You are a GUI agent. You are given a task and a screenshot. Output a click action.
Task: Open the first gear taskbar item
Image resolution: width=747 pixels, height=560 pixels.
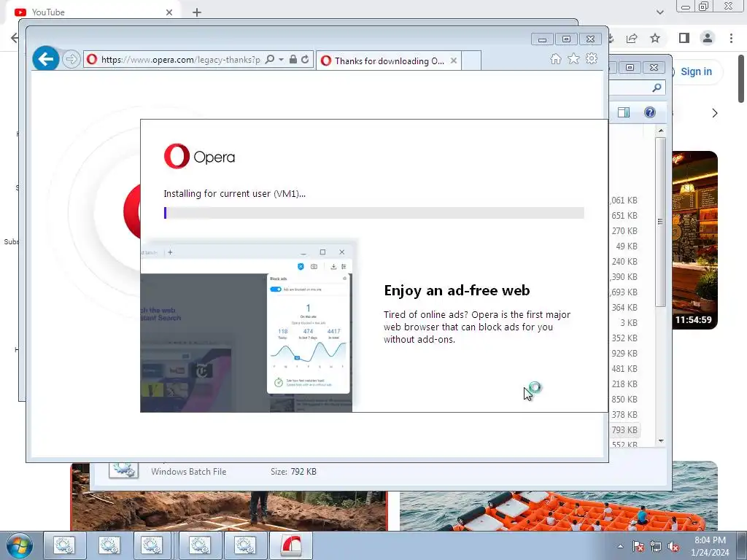(64, 545)
